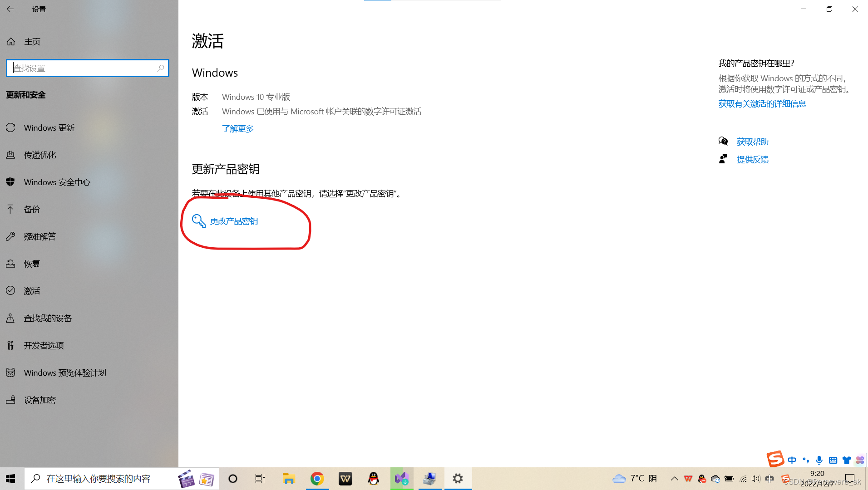Open the Windows Start menu

pyautogui.click(x=10, y=479)
